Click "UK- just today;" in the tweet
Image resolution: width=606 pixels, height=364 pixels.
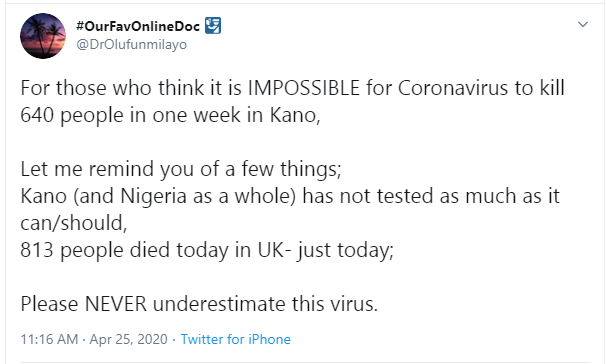click(325, 250)
